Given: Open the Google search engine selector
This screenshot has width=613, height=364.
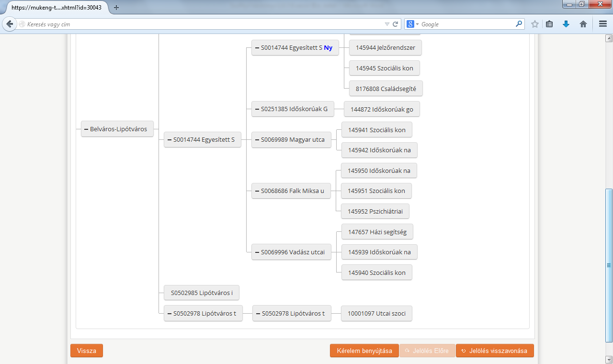Looking at the screenshot, I should coord(412,24).
